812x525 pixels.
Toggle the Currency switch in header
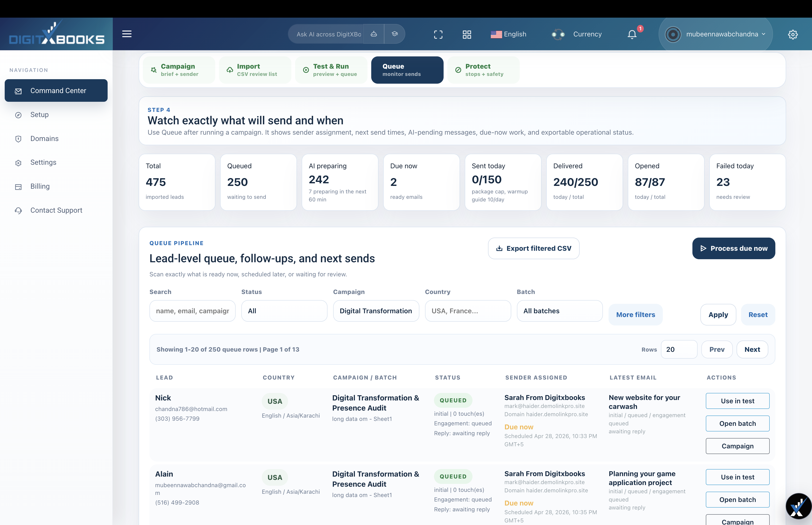pyautogui.click(x=558, y=34)
